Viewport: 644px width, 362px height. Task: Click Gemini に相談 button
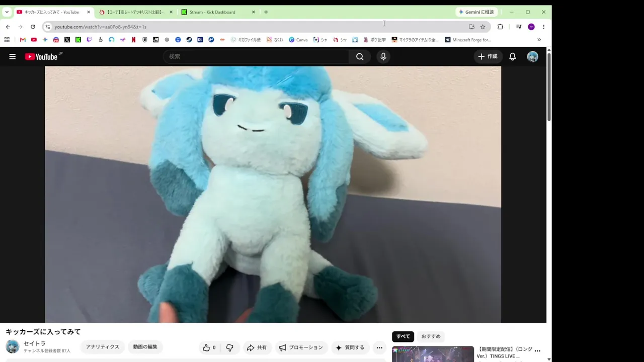(476, 12)
